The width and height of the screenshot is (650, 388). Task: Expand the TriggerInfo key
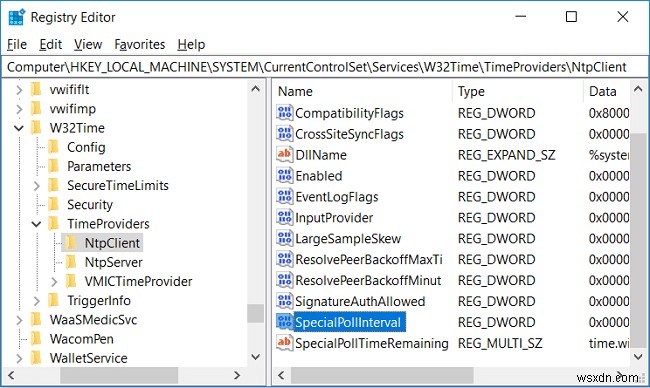[x=36, y=301]
